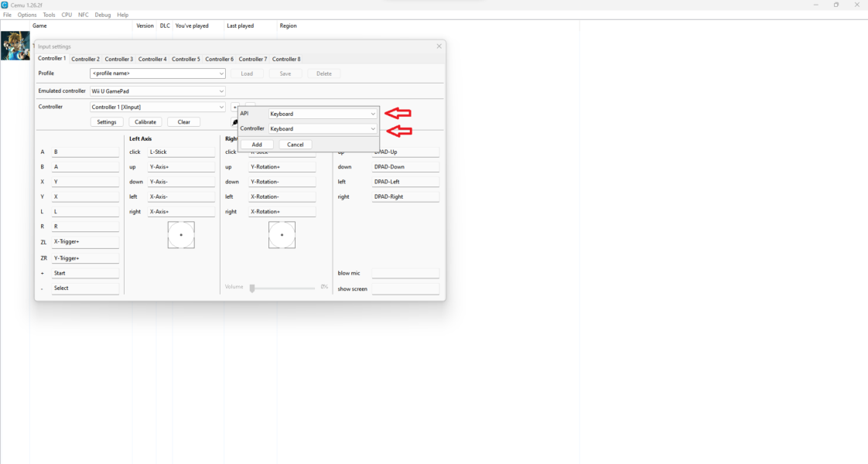This screenshot has height=464, width=868.
Task: Adjust the Volume slider
Action: coord(282,288)
